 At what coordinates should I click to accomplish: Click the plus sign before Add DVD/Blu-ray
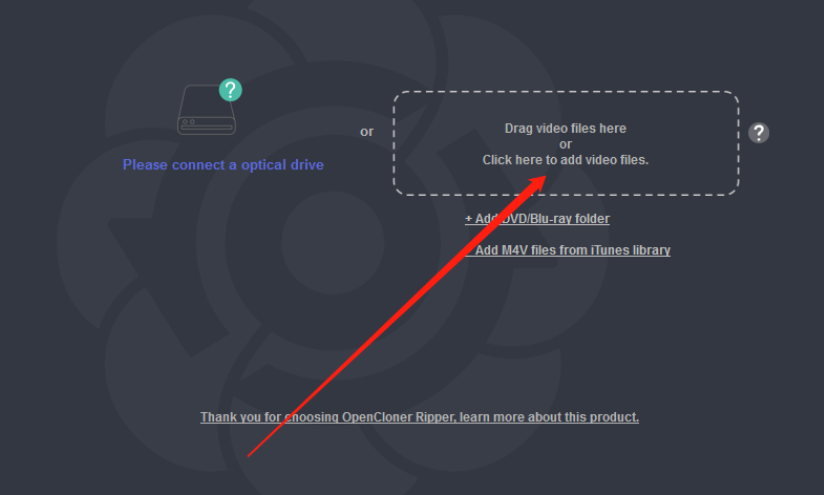[x=468, y=219]
